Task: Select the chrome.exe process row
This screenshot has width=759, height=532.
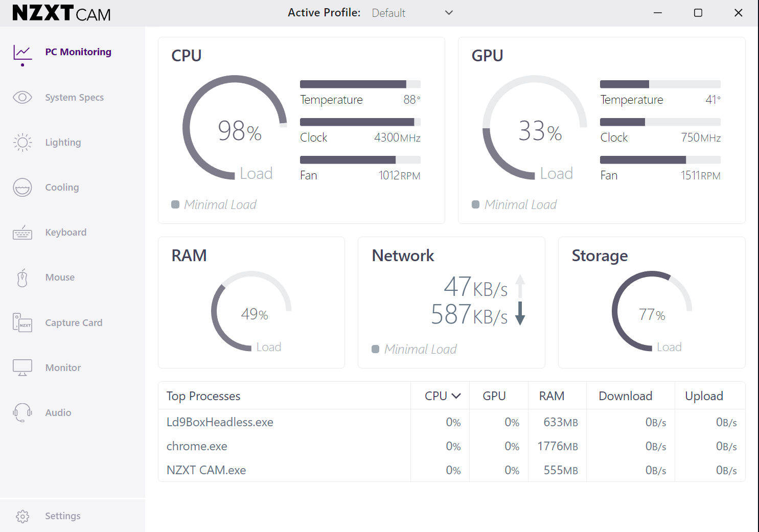Action: (197, 446)
